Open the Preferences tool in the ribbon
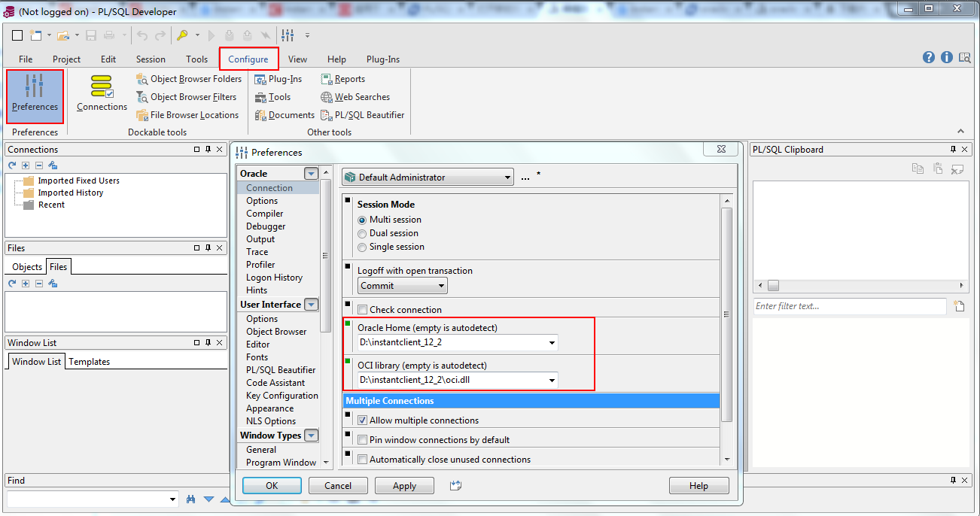Screen dimensions: 980x516 pyautogui.click(x=35, y=96)
